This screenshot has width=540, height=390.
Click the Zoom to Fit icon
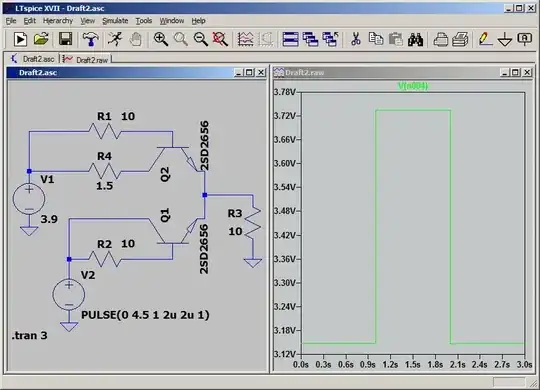pos(220,39)
